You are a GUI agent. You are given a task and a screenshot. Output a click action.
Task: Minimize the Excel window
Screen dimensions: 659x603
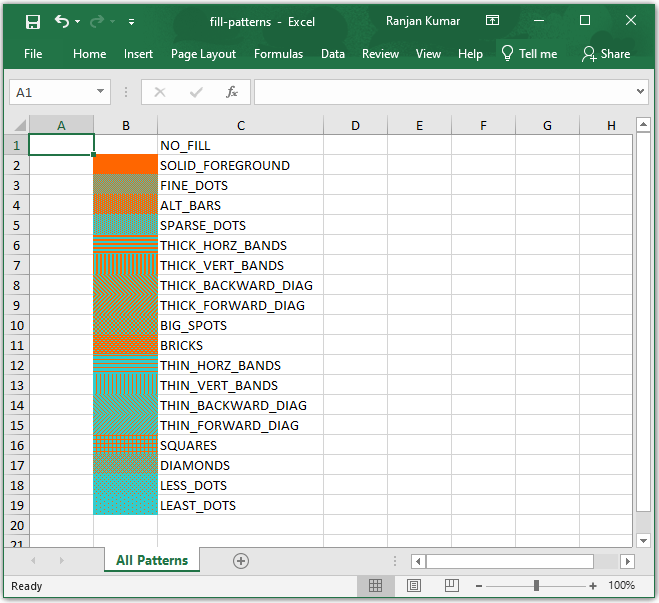coord(539,20)
